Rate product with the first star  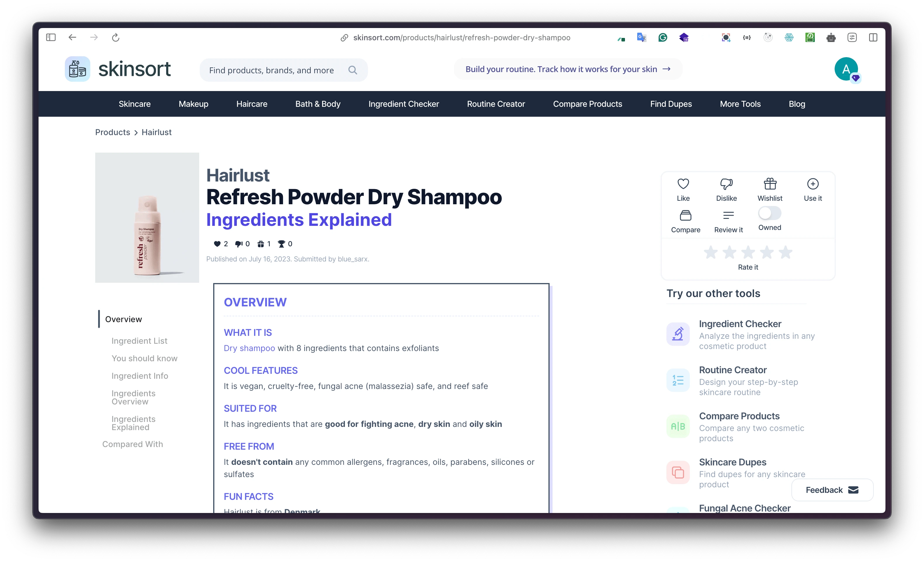pyautogui.click(x=711, y=252)
